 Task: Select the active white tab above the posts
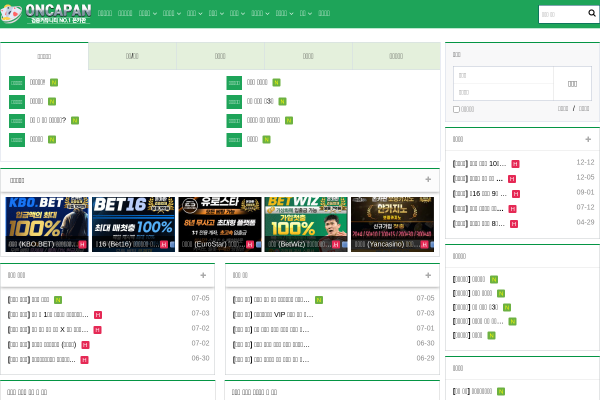[44, 56]
